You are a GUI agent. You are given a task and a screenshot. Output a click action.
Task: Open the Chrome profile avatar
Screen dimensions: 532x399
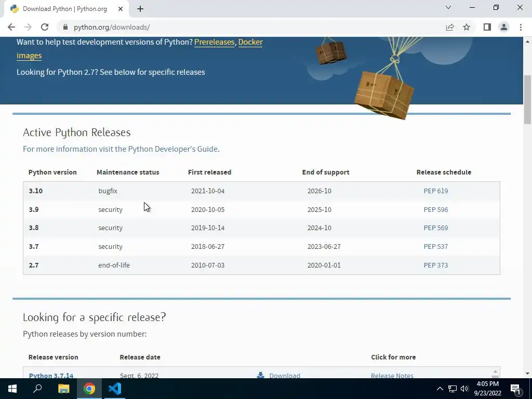click(x=504, y=27)
